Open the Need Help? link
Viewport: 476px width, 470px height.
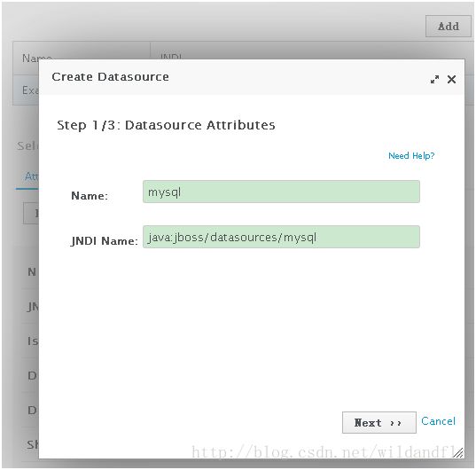[x=411, y=156]
